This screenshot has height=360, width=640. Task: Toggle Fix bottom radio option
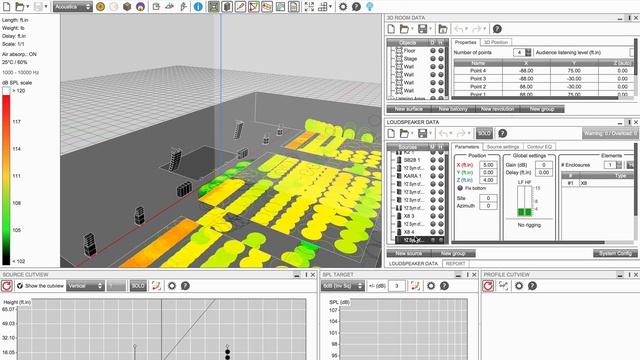460,188
